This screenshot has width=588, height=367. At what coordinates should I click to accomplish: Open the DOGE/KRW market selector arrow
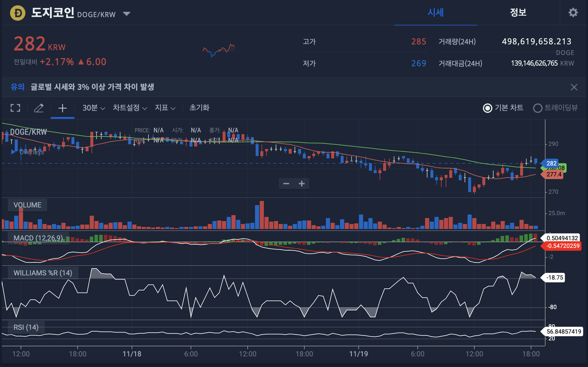pyautogui.click(x=127, y=14)
